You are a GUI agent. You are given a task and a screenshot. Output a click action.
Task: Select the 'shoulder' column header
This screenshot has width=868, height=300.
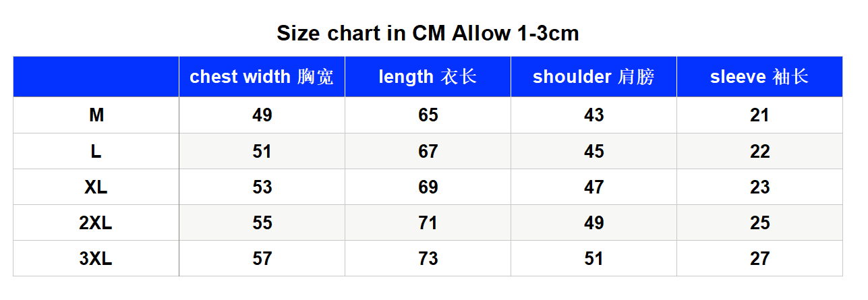(x=594, y=77)
